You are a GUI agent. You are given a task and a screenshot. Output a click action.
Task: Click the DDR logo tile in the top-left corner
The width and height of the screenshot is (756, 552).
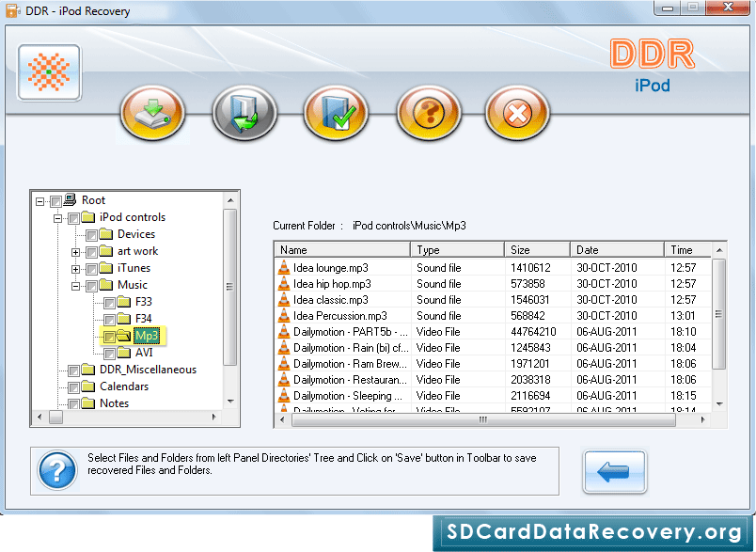[49, 72]
